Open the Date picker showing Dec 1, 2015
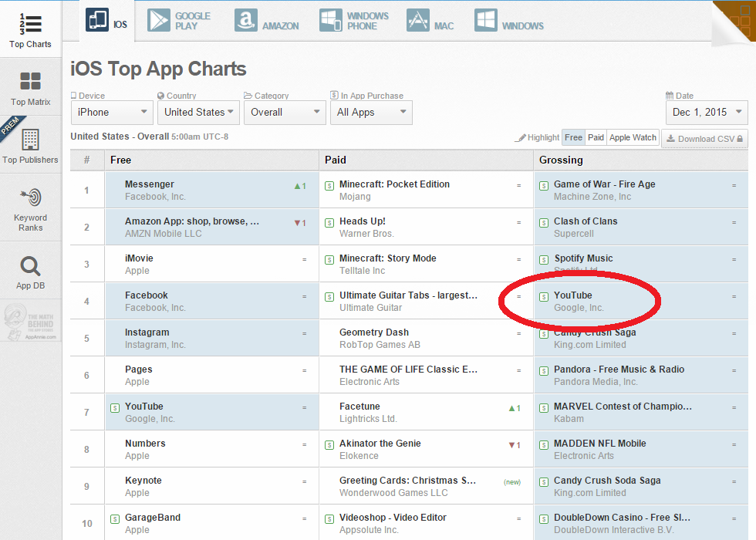The image size is (756, 540). (x=707, y=113)
